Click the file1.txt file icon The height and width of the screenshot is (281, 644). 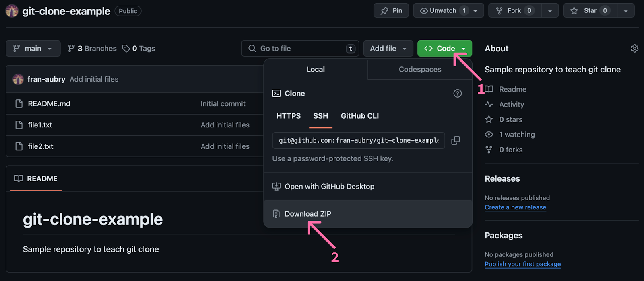(19, 125)
